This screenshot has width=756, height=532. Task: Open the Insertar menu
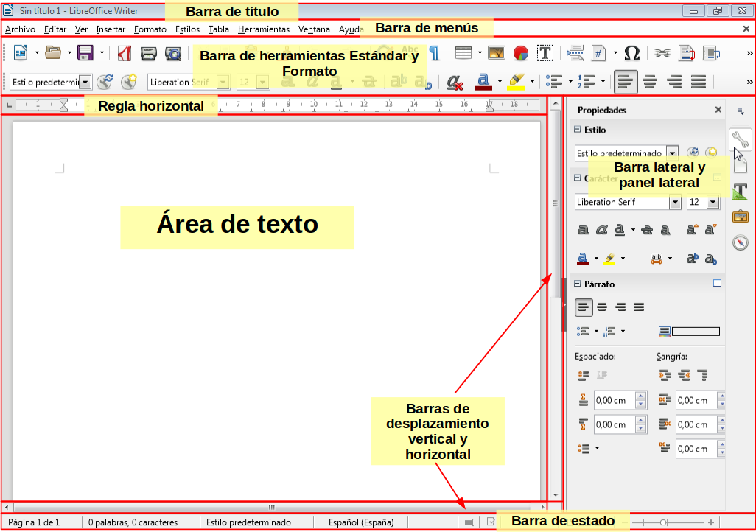point(111,29)
